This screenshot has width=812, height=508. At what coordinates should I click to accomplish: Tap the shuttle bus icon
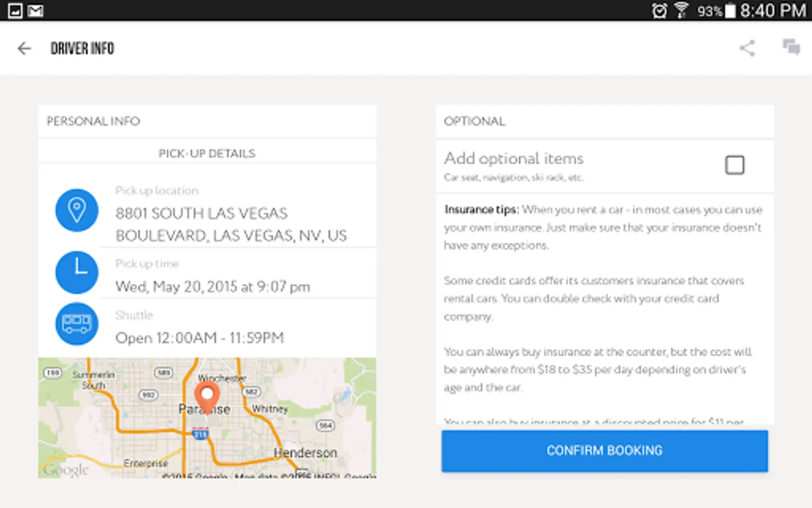click(77, 324)
